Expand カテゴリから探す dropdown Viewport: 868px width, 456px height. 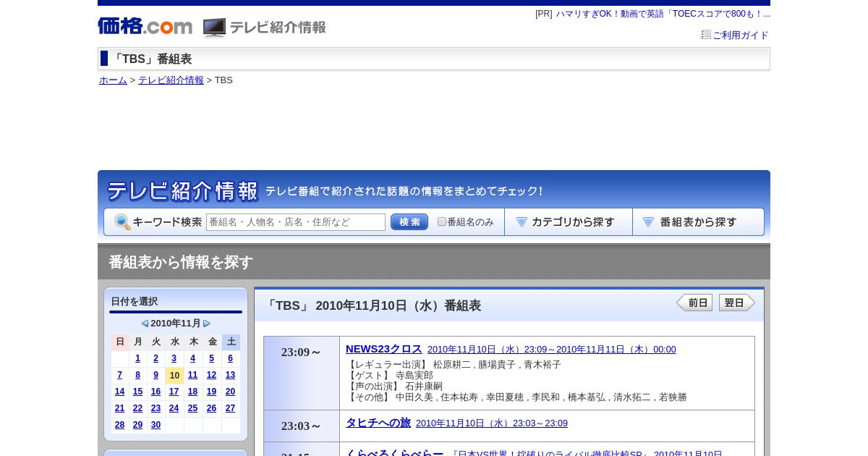[569, 222]
